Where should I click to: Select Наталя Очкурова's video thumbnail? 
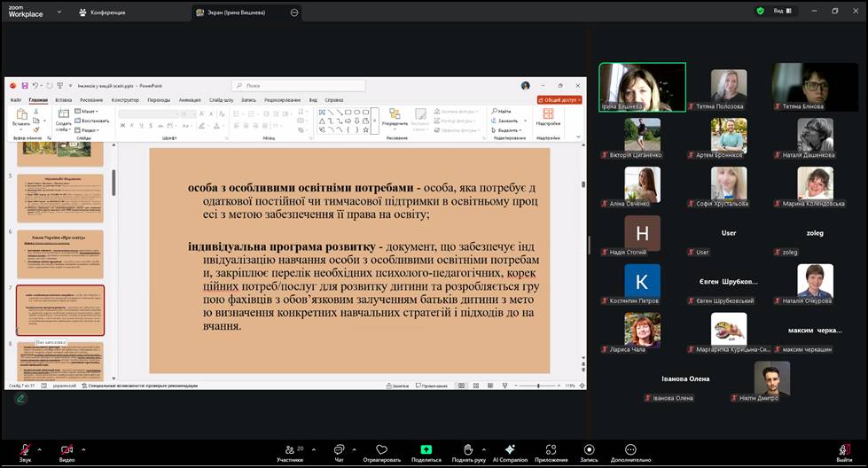[x=815, y=282]
